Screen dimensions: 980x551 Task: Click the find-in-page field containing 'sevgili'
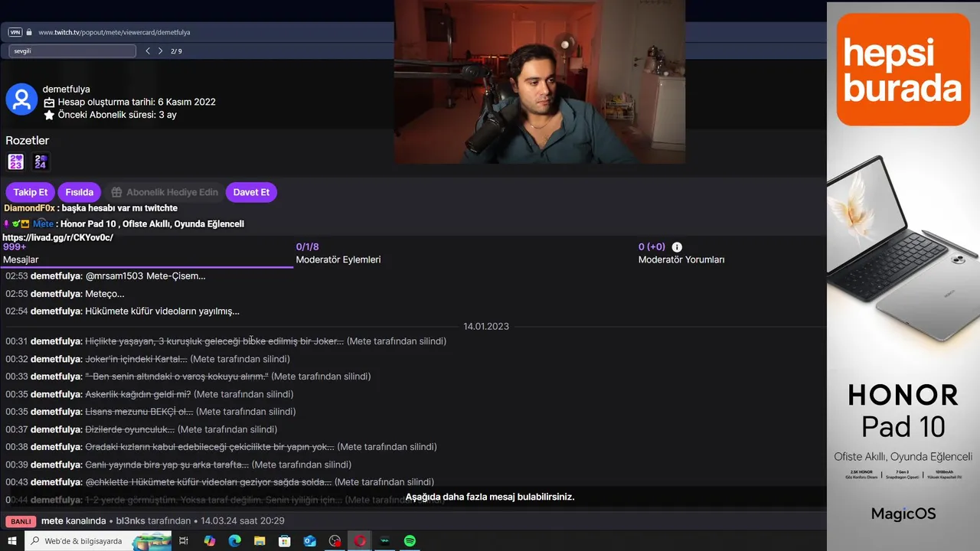(73, 51)
